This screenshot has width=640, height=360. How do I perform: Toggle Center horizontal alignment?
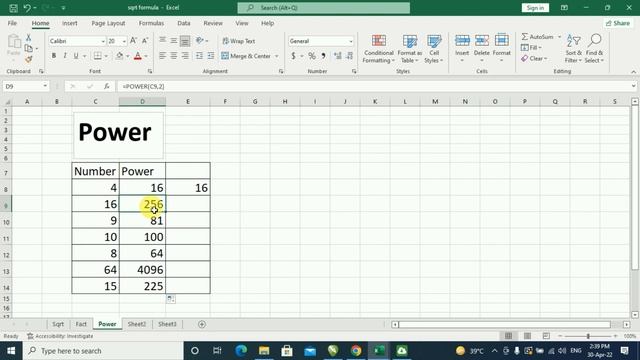coord(173,56)
